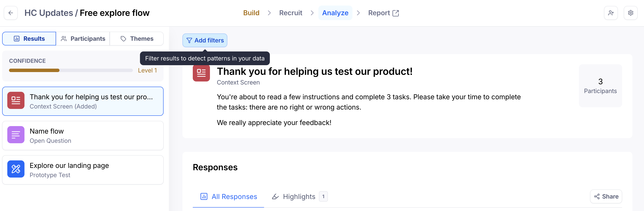Select the Name flow block
The height and width of the screenshot is (211, 644).
click(x=83, y=136)
